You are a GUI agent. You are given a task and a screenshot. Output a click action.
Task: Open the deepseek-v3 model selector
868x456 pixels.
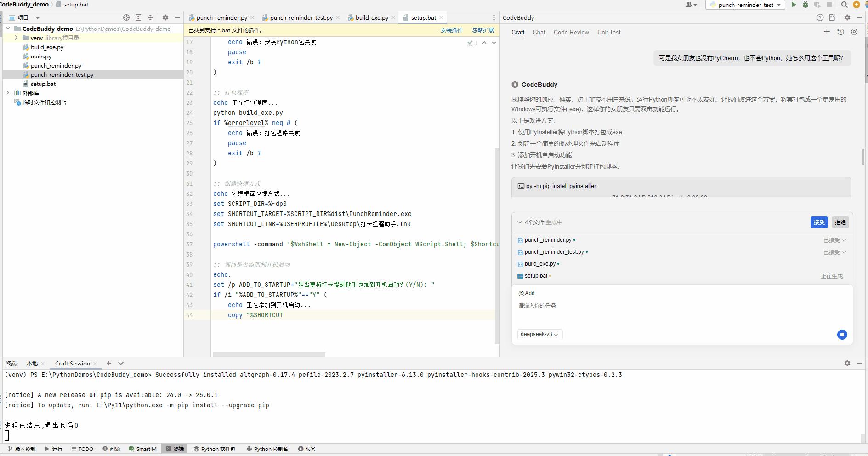539,335
